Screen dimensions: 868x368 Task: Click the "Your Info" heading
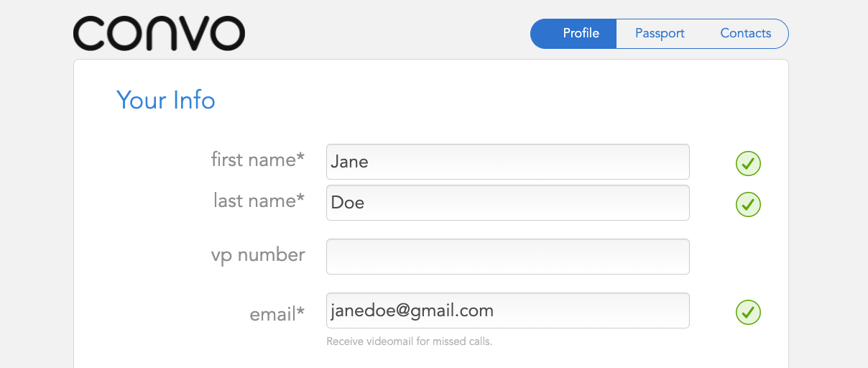(165, 100)
